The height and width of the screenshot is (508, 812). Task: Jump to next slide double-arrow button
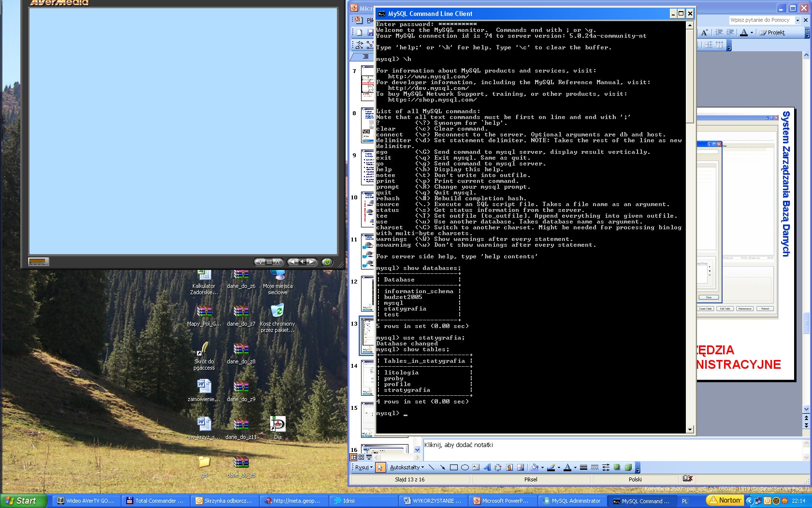(x=806, y=425)
